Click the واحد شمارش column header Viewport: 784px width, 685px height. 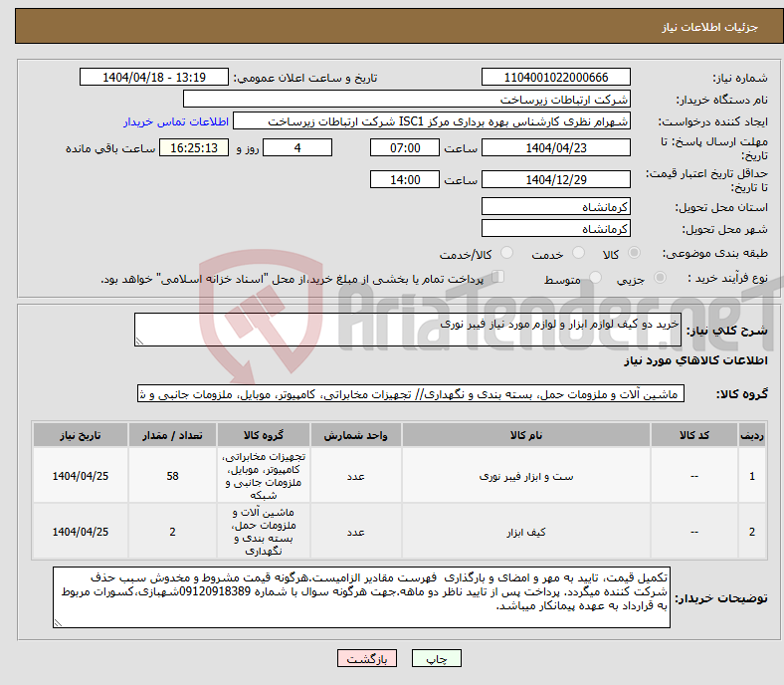355,435
